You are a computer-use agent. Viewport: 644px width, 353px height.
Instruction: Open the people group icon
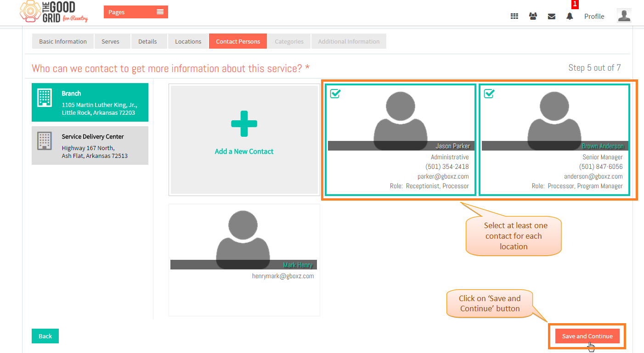tap(533, 16)
